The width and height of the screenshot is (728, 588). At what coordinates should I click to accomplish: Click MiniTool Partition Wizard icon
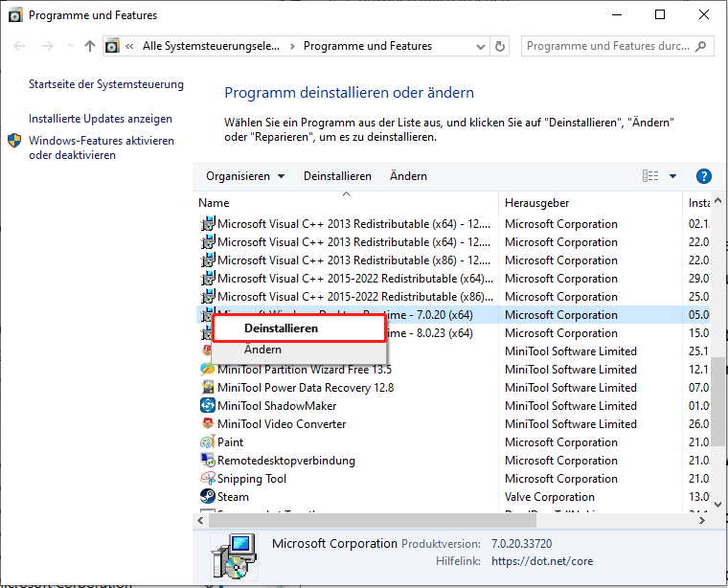coord(208,370)
